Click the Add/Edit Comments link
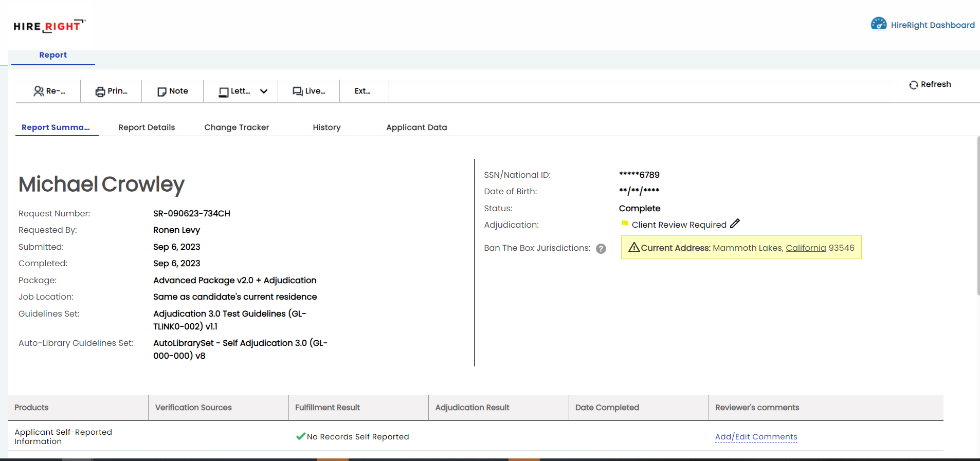The height and width of the screenshot is (461, 980). 756,437
